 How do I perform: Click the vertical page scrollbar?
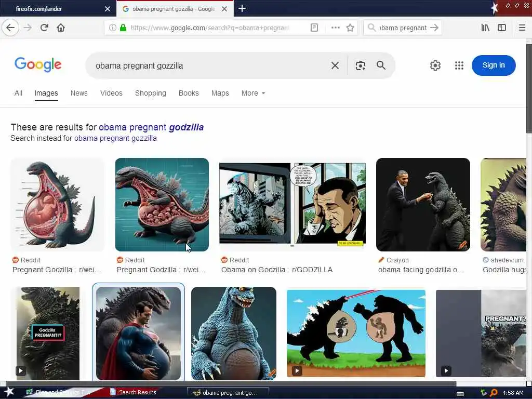[x=529, y=88]
